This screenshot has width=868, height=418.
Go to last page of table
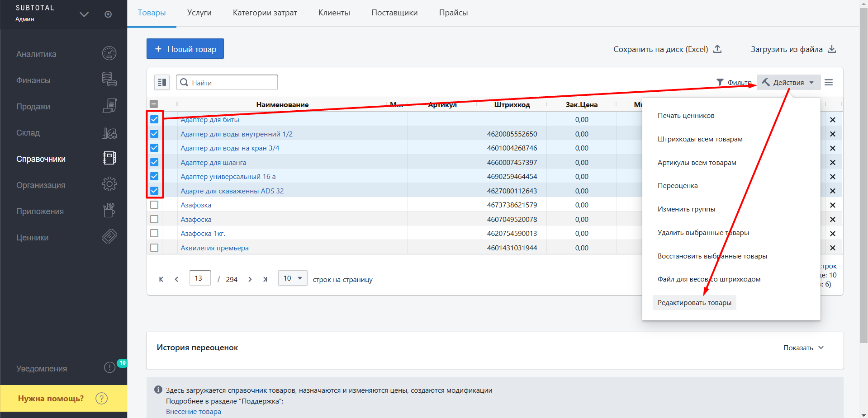[x=265, y=279]
